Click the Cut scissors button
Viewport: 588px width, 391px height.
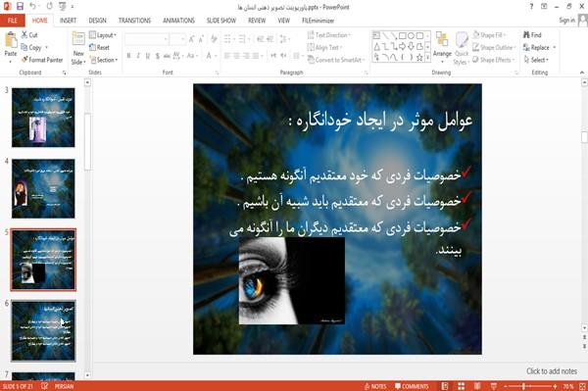[29, 35]
